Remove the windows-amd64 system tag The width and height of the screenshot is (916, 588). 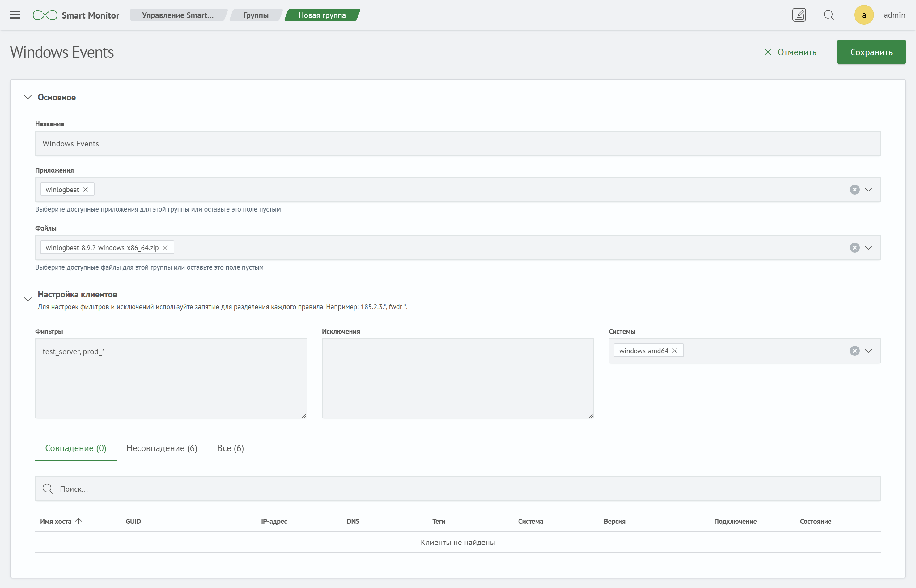point(675,351)
